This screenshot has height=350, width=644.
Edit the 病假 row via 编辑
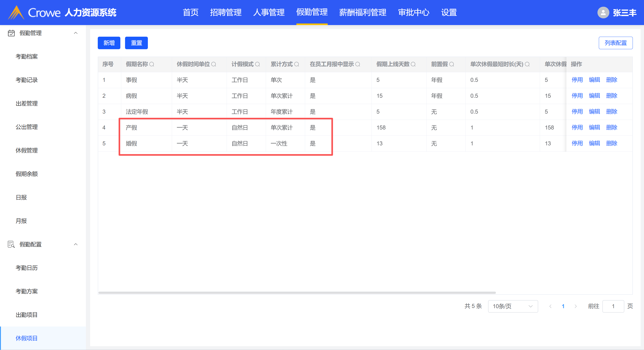click(594, 96)
